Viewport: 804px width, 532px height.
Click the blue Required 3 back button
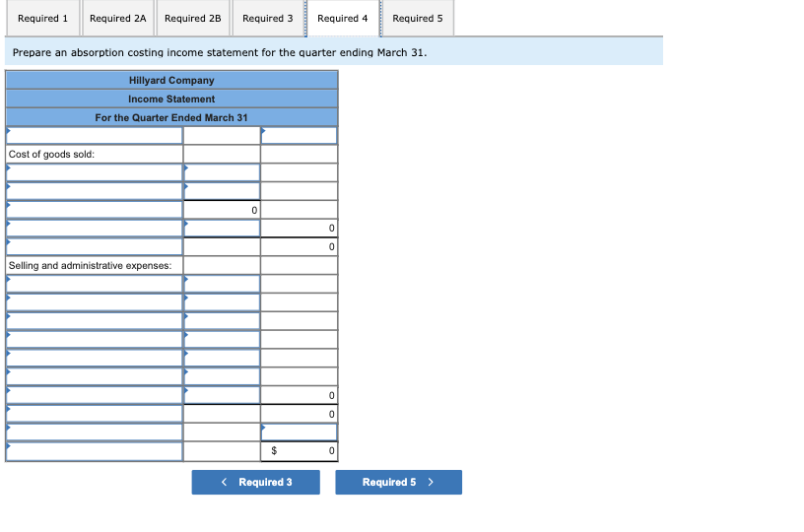[x=256, y=483]
